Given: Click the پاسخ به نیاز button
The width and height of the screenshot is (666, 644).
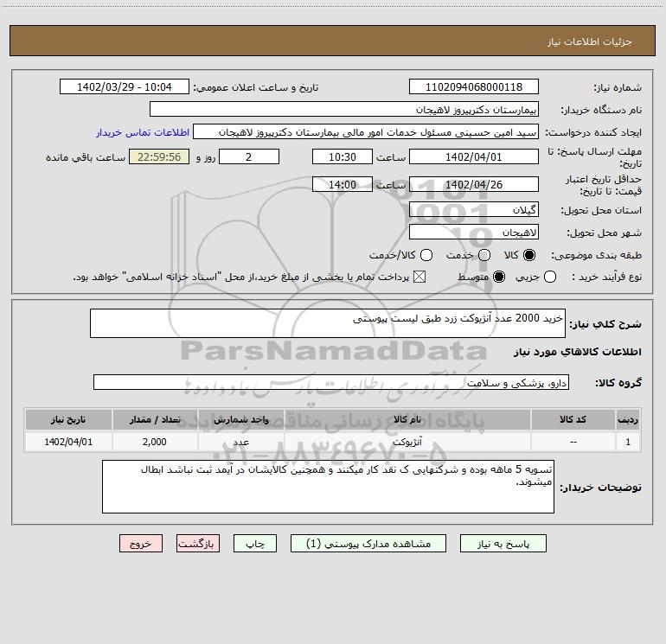Looking at the screenshot, I should click(503, 544).
